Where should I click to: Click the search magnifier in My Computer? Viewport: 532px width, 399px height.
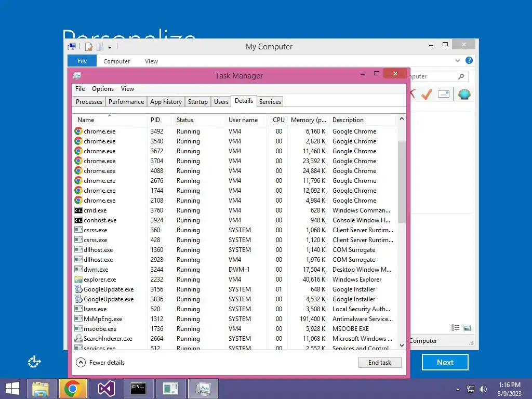click(461, 76)
